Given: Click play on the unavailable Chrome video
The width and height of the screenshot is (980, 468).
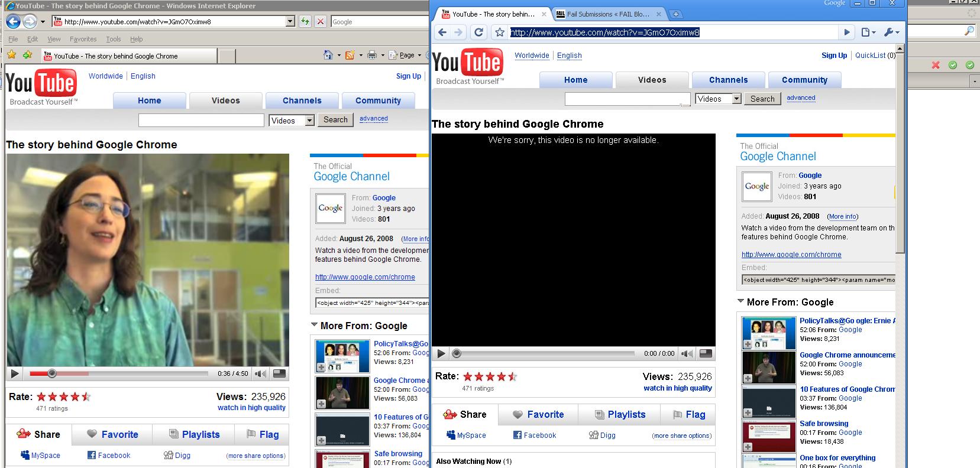Looking at the screenshot, I should (441, 353).
